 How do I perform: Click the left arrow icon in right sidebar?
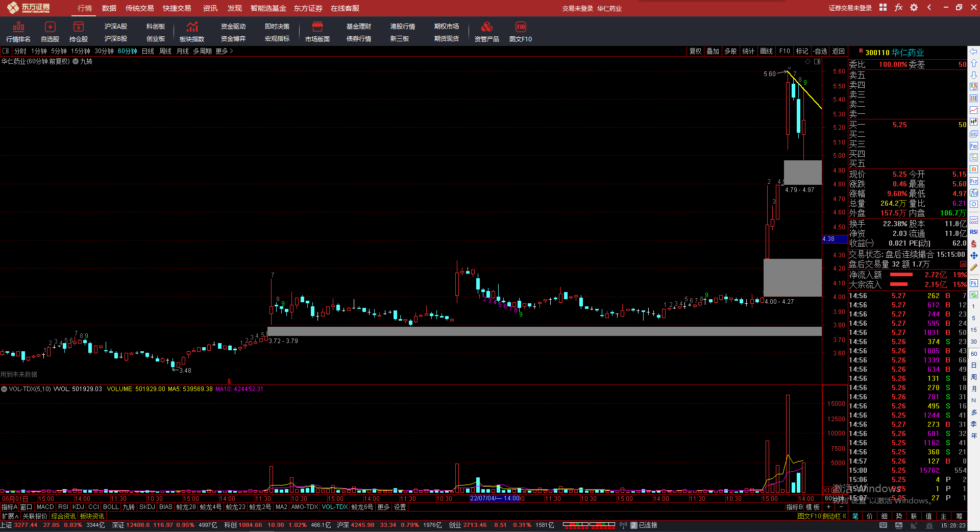click(x=974, y=52)
